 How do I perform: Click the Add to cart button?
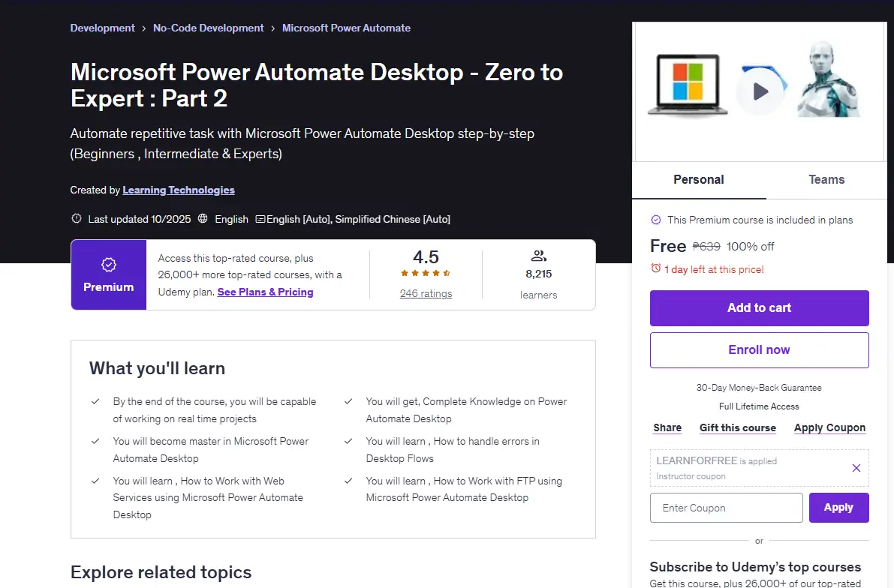pyautogui.click(x=760, y=308)
